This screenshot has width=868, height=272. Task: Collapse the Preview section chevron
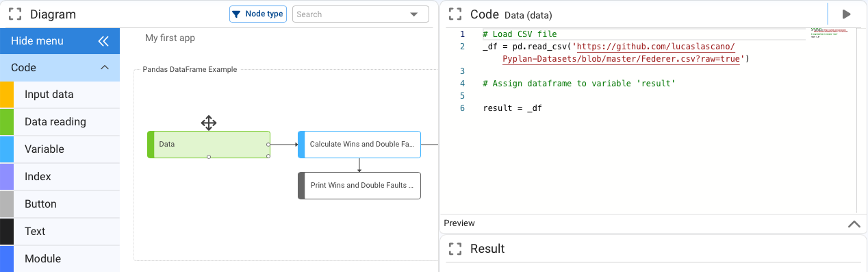(x=854, y=223)
